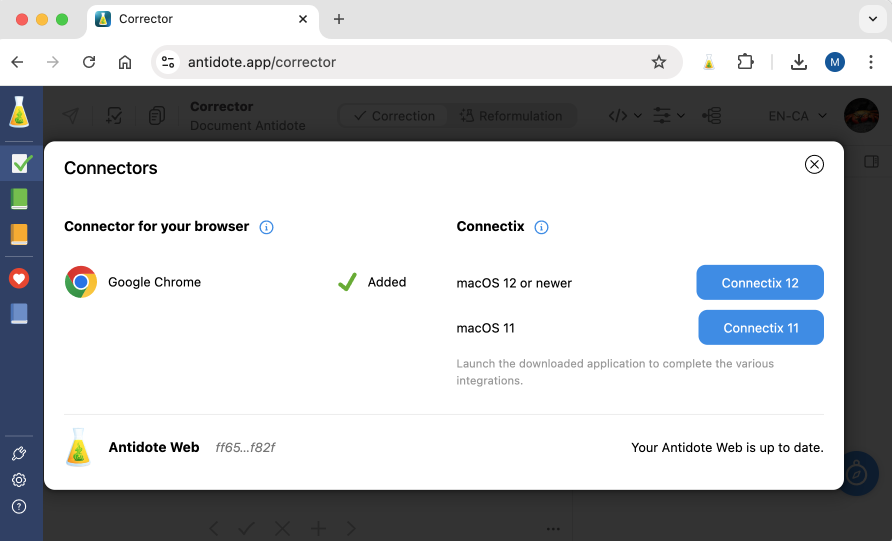This screenshot has width=892, height=541.
Task: Bookmark this page with the star
Action: [659, 62]
